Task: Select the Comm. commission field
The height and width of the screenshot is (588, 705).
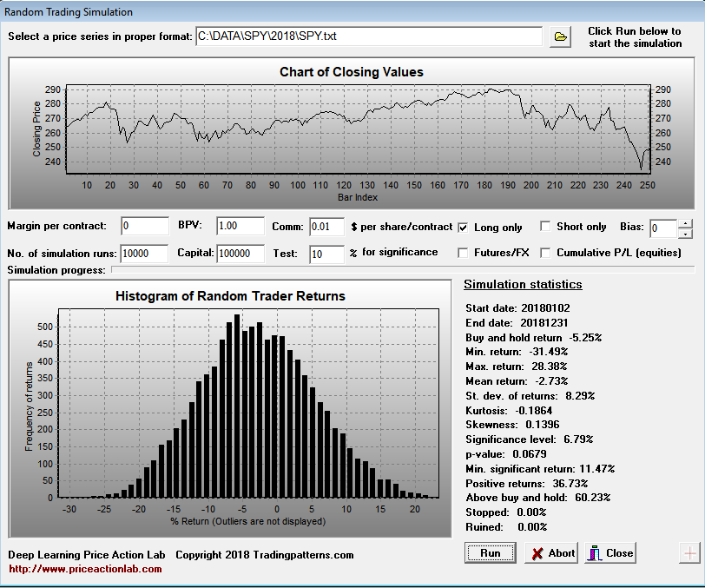Action: [x=326, y=227]
